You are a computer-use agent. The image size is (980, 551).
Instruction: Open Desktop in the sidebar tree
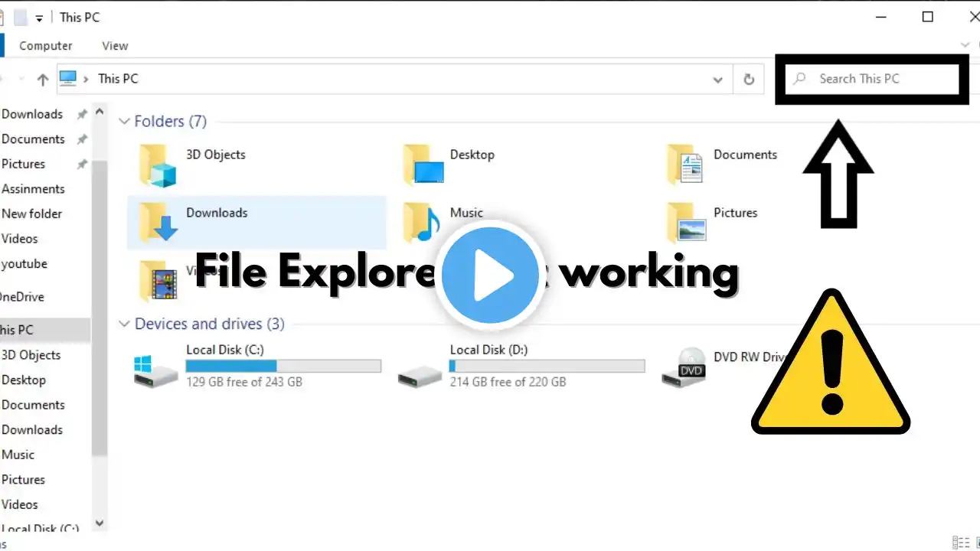pos(23,380)
